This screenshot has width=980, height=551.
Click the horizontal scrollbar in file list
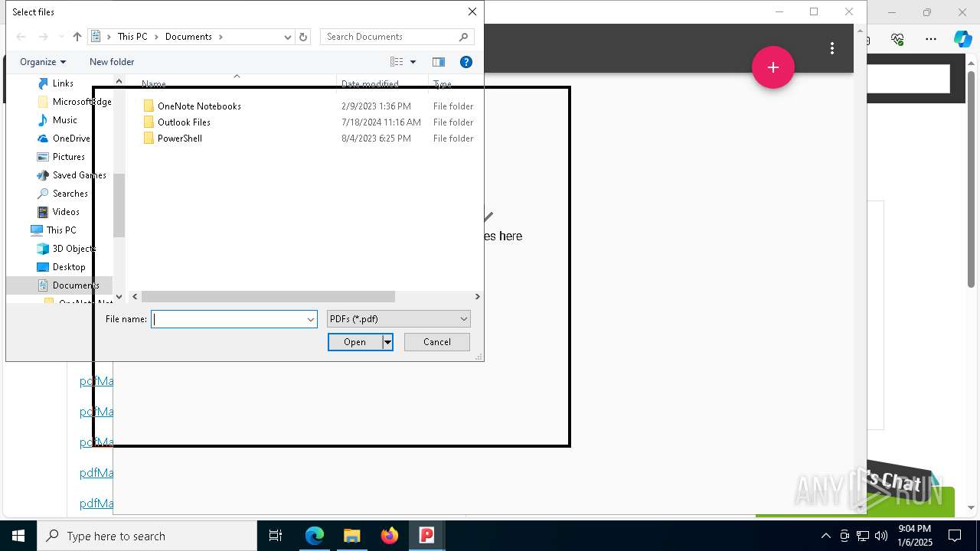268,296
